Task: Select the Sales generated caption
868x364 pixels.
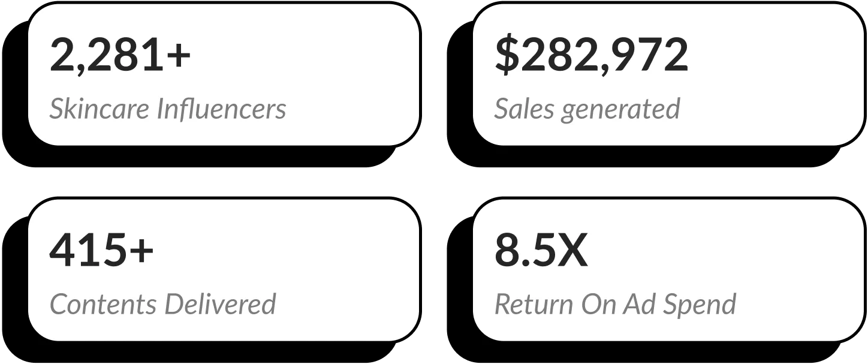Action: (587, 110)
